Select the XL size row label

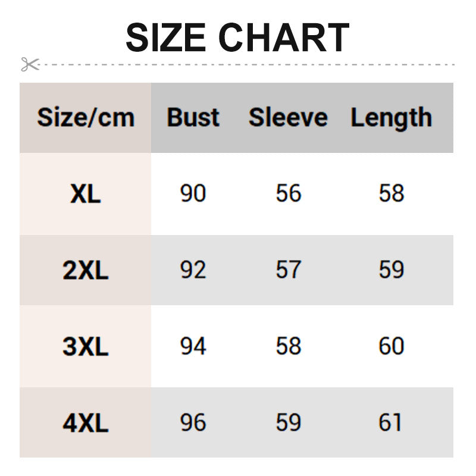86,194
